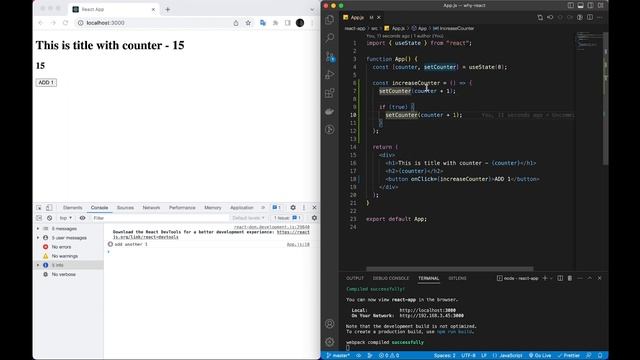Image resolution: width=640 pixels, height=360 pixels.
Task: Close the App.js editor tab
Action: [x=379, y=18]
